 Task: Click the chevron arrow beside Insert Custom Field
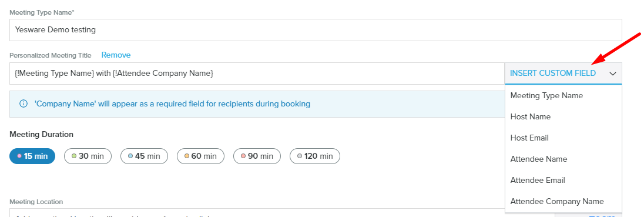pyautogui.click(x=613, y=74)
